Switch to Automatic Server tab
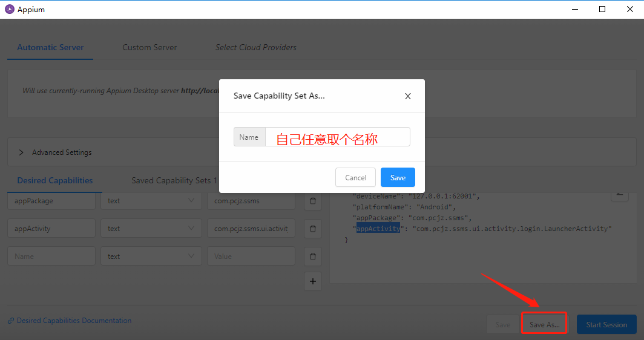The image size is (644, 340). [50, 47]
